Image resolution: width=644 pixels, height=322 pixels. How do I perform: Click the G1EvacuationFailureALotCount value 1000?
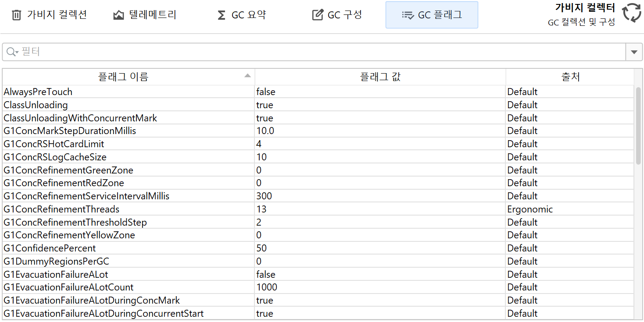point(267,287)
